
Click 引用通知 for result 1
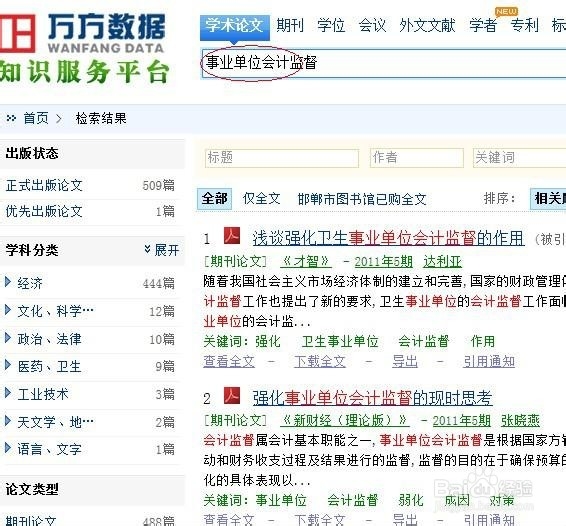489,361
